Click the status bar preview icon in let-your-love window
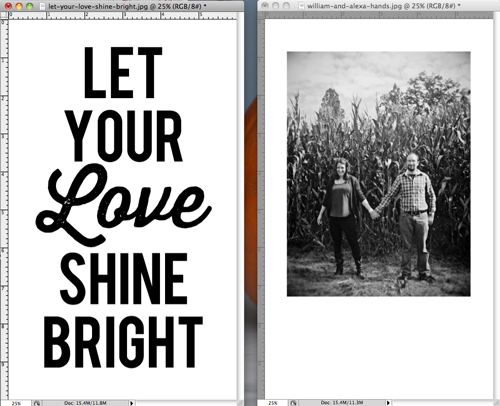 (x=37, y=403)
